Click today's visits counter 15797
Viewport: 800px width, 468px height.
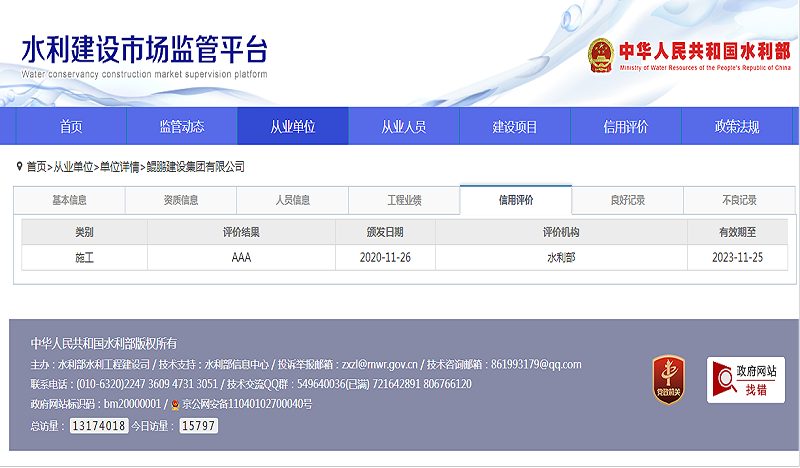[x=198, y=426]
